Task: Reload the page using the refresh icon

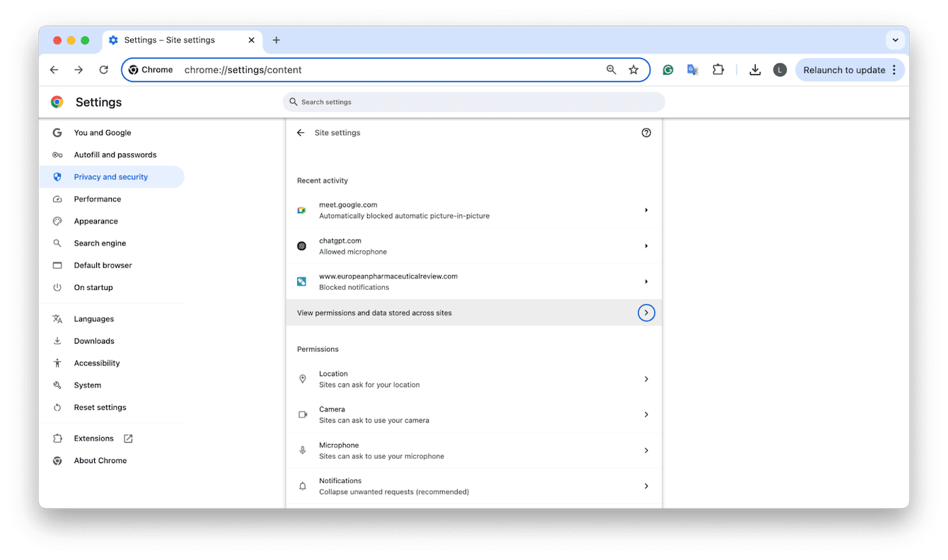Action: click(x=103, y=69)
